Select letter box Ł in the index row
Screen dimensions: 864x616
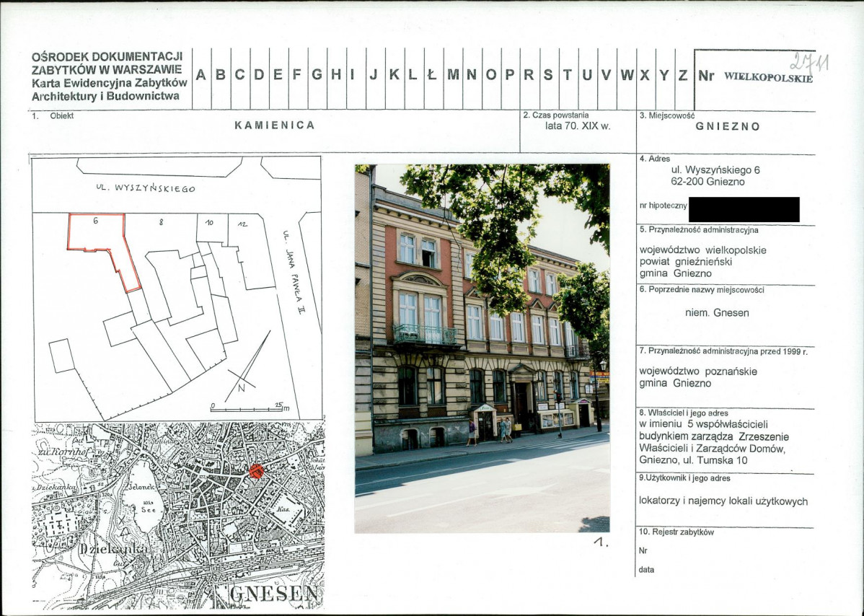pyautogui.click(x=433, y=75)
